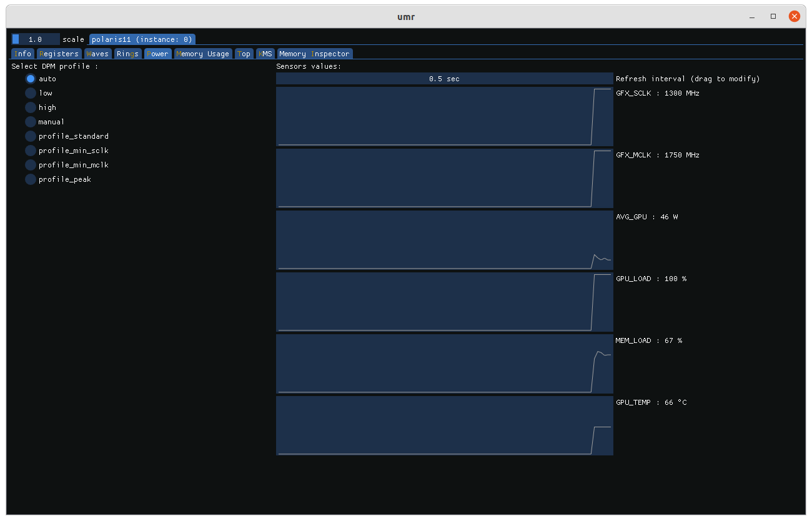812x521 pixels.
Task: Click the 'MEM_LOAD : 67 %' reading
Action: point(649,340)
